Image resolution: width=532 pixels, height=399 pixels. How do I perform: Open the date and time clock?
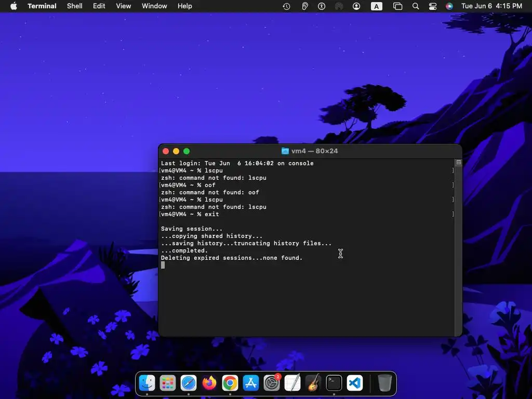pos(491,6)
